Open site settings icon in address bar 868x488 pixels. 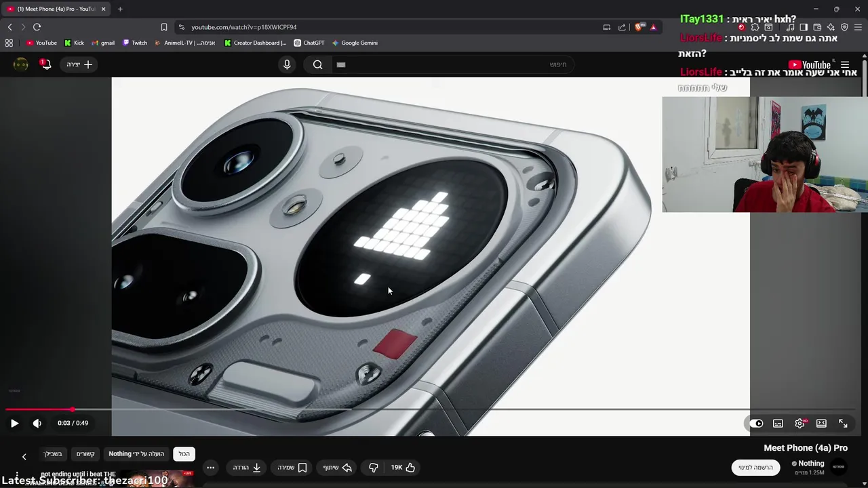pos(181,27)
